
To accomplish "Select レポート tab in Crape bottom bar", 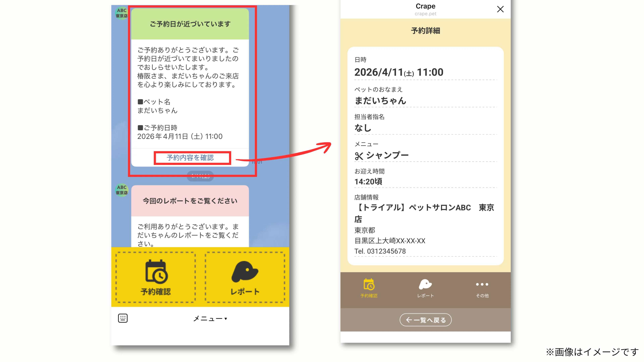I will tap(425, 288).
